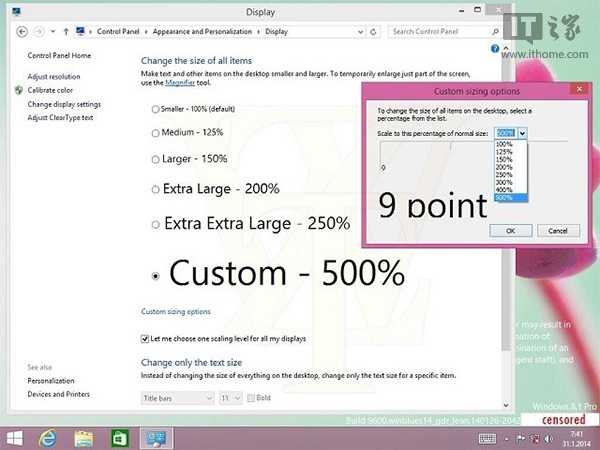600x450 pixels.
Task: Select Smaller - 100% (default) option
Action: 155,109
